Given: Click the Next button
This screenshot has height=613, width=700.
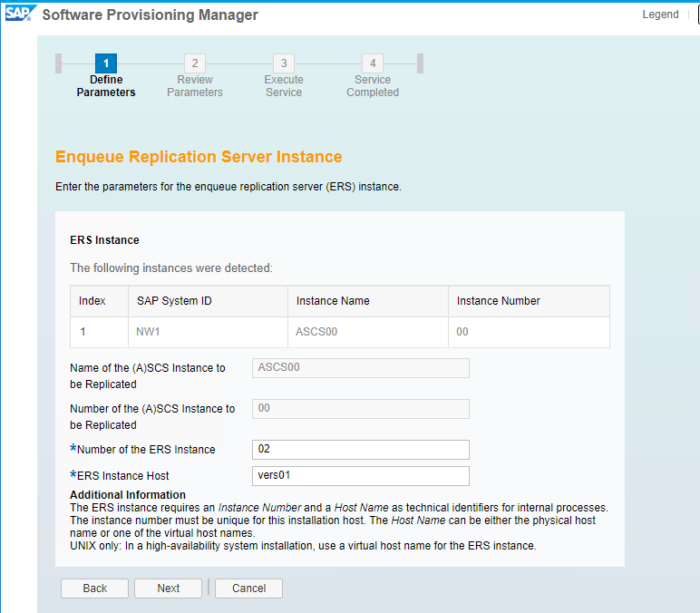Looking at the screenshot, I should point(169,589).
